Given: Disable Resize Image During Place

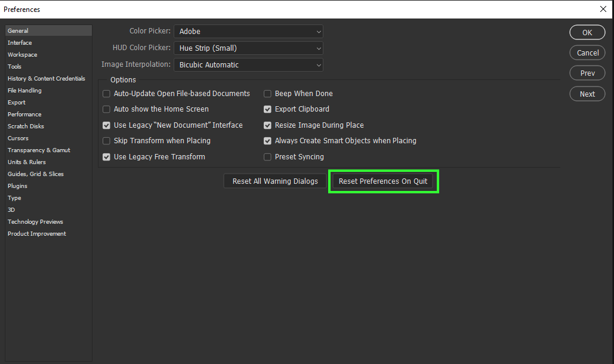Looking at the screenshot, I should point(267,125).
